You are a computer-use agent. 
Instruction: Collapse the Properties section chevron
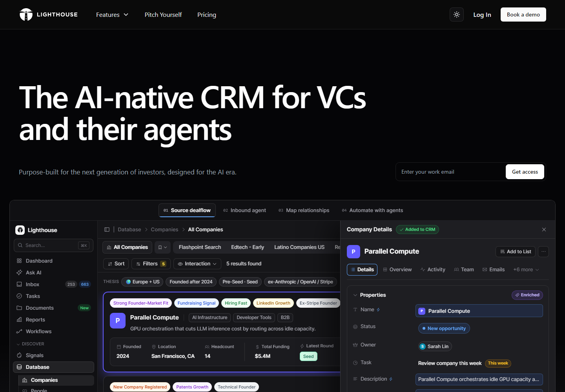tap(355, 295)
